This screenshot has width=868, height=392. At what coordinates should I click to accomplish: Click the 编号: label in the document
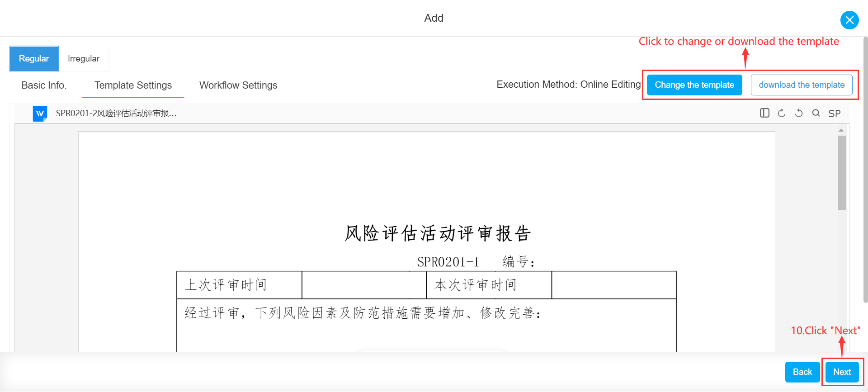519,262
